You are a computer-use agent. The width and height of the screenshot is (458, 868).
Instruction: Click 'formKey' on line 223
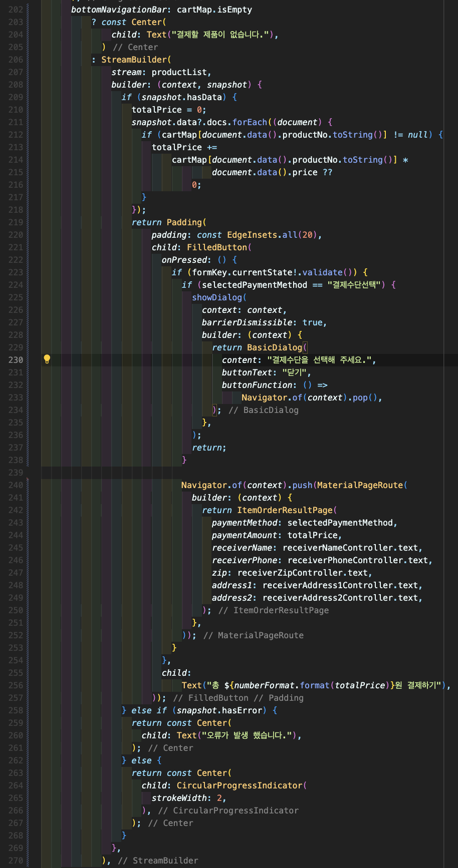pos(209,272)
